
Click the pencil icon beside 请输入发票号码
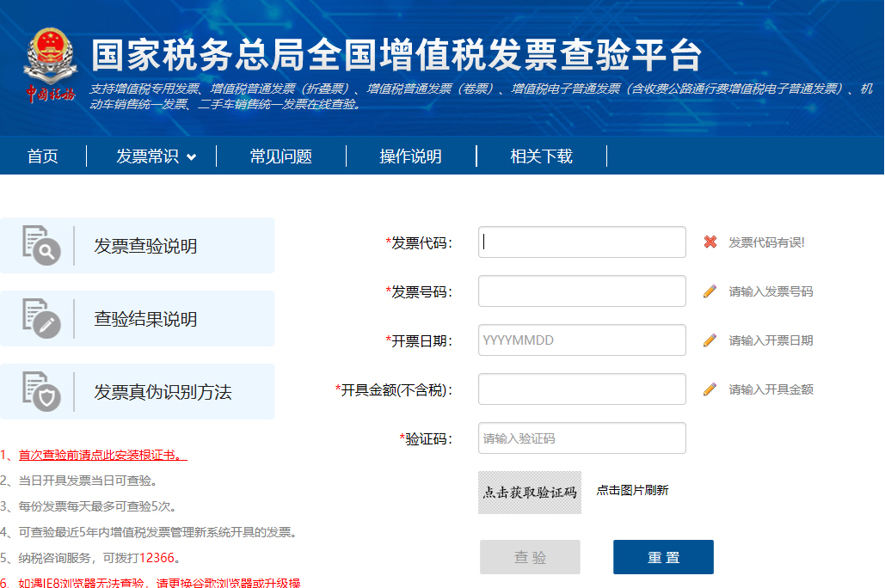[x=710, y=291]
